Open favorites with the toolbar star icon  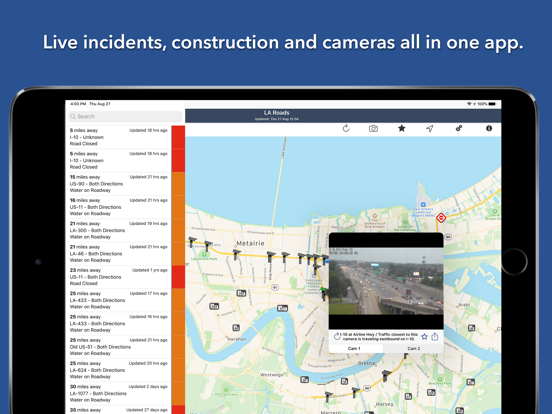[x=402, y=128]
